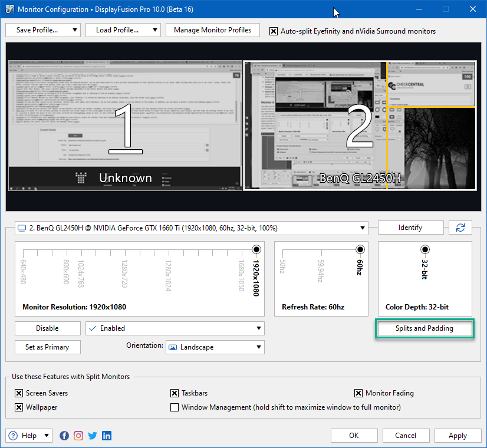Click the 1680x1050 resolution label

point(241,275)
